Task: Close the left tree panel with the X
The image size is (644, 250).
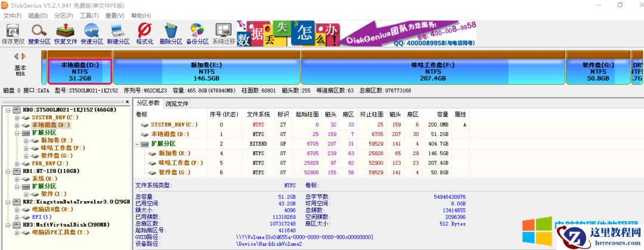Action: tap(128, 101)
